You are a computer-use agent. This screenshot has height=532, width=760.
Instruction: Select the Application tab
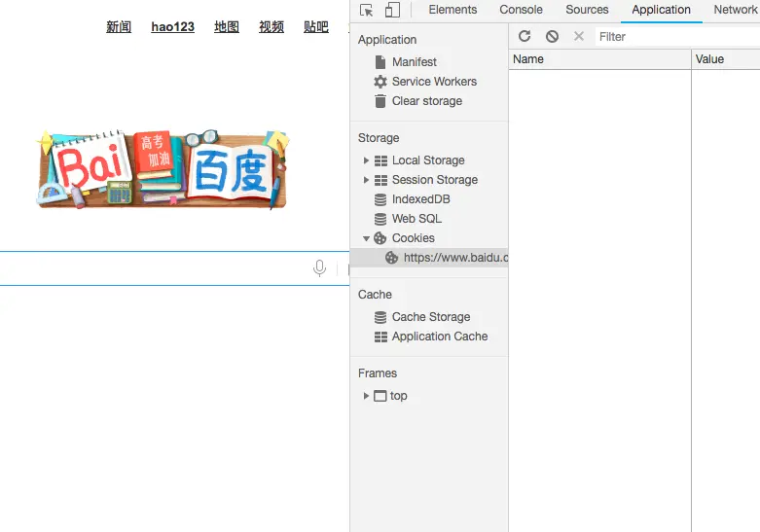(661, 10)
